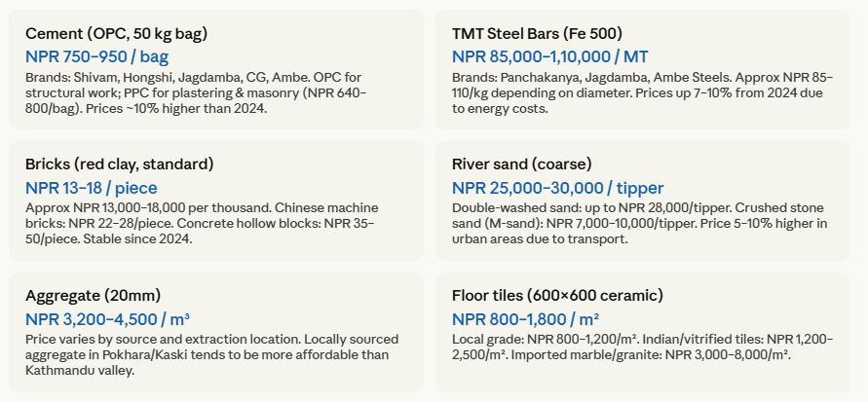Click the Floor tiles (600×600 ceramic) heading

557,295
